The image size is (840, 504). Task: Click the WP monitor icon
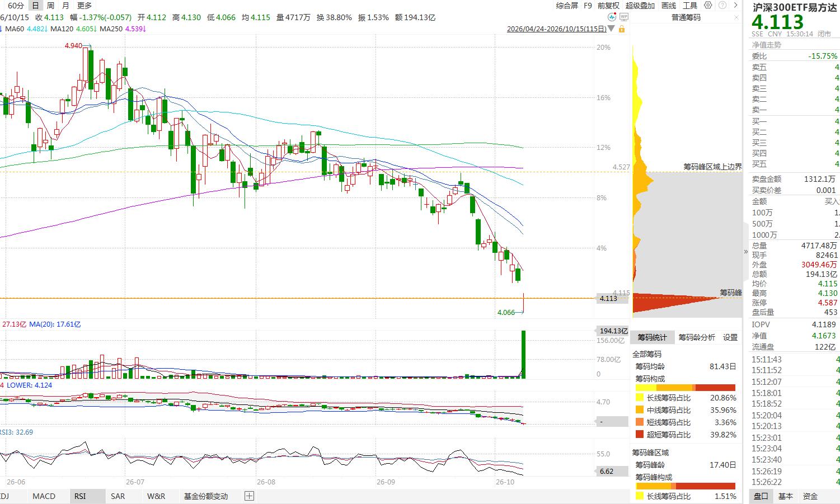pyautogui.click(x=624, y=17)
